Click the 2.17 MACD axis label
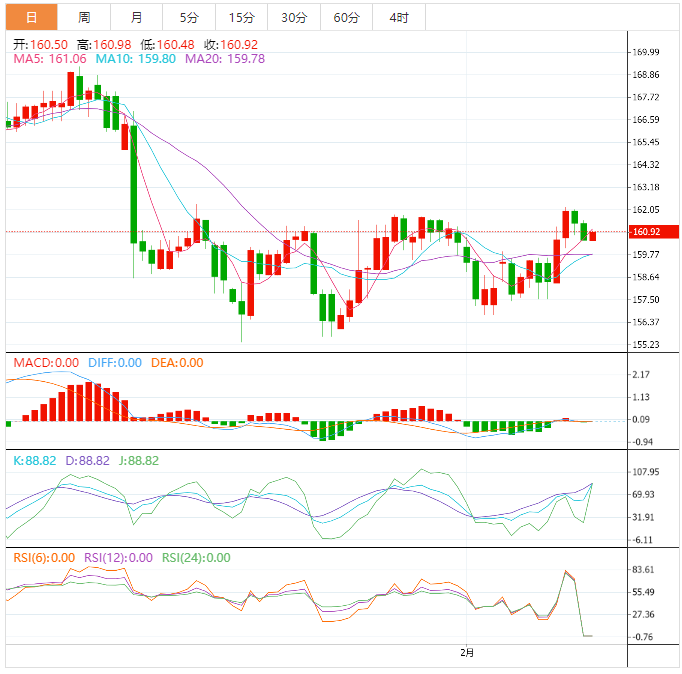This screenshot has width=682, height=674. [641, 374]
